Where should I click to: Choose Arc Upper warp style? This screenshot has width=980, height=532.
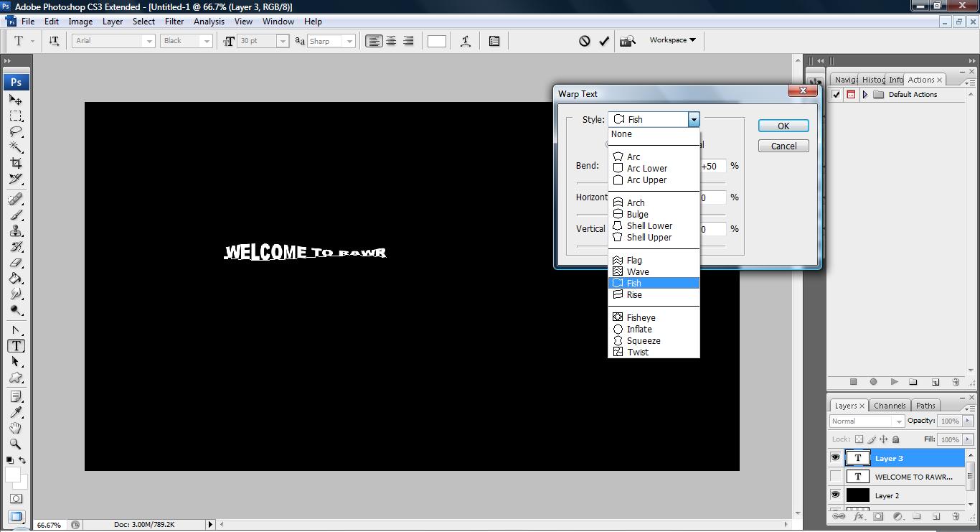[654, 179]
